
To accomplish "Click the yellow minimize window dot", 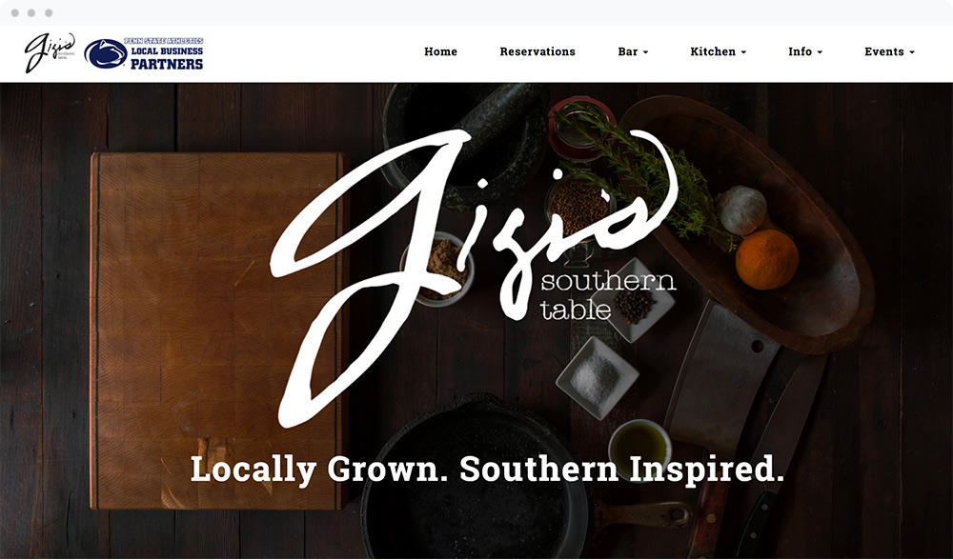I will pos(31,12).
